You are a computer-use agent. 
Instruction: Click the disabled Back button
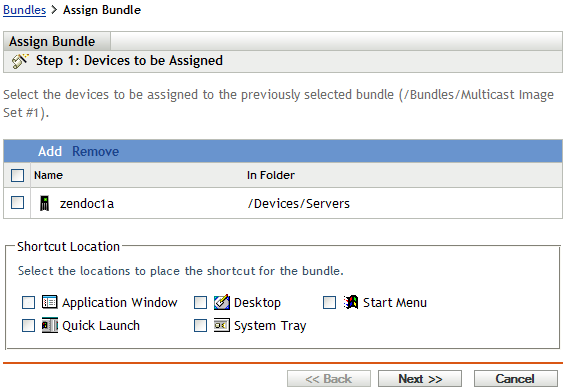coord(329,379)
